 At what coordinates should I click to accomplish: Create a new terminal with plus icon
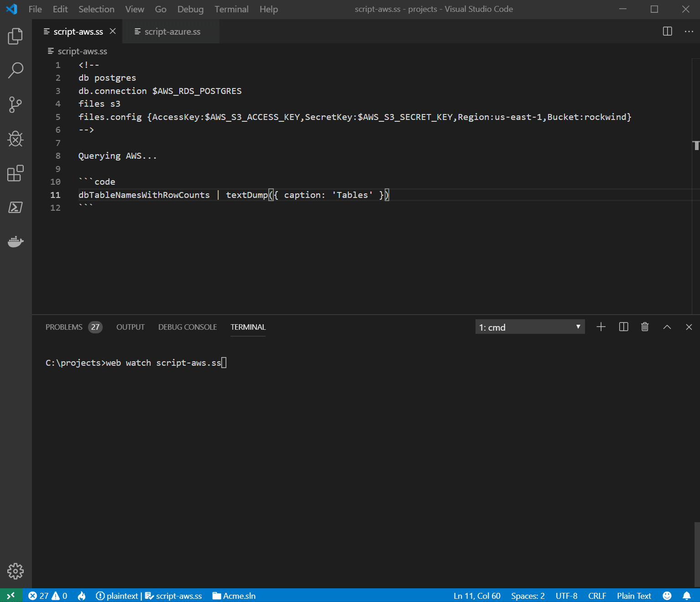(x=601, y=327)
